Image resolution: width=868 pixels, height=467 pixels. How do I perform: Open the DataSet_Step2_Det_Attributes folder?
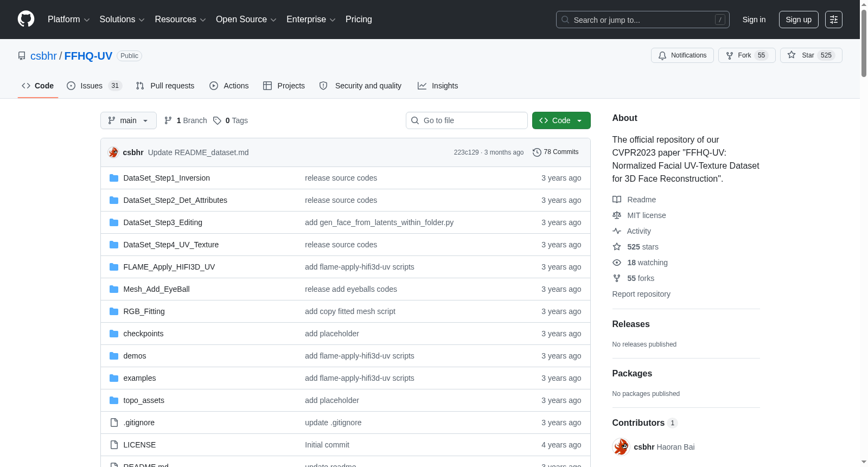[x=175, y=200]
